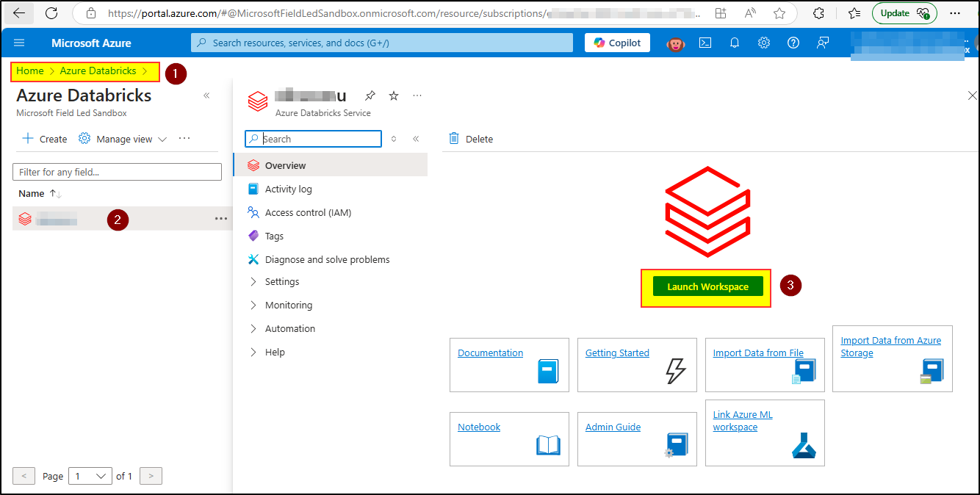Open the Azure portal hamburger menu

pyautogui.click(x=19, y=43)
